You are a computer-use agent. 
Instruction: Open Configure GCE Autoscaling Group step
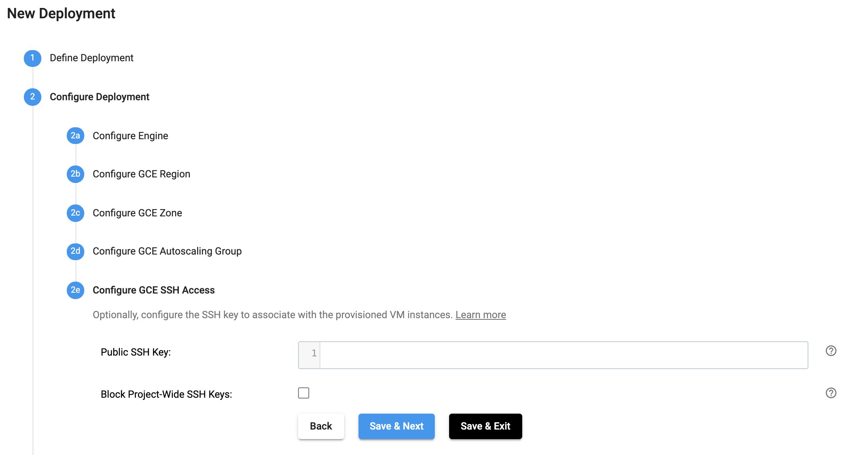pyautogui.click(x=167, y=251)
